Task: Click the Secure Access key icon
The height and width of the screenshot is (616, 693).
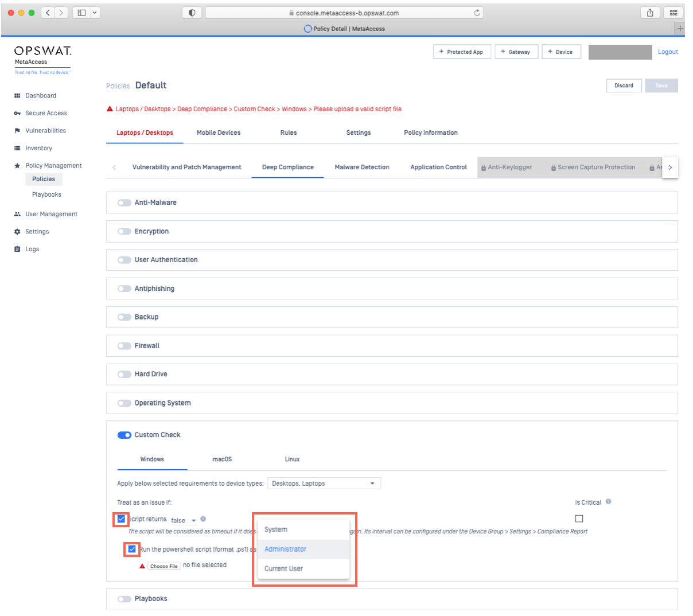Action: [17, 114]
